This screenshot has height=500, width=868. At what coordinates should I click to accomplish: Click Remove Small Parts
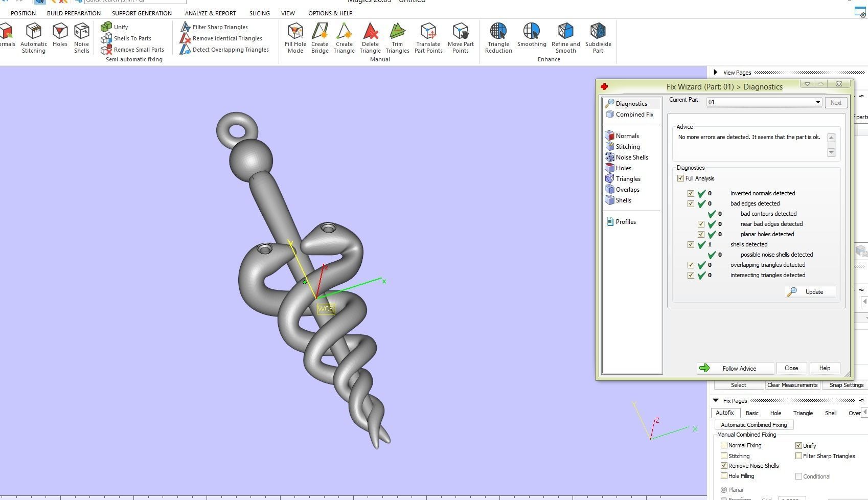coord(133,50)
